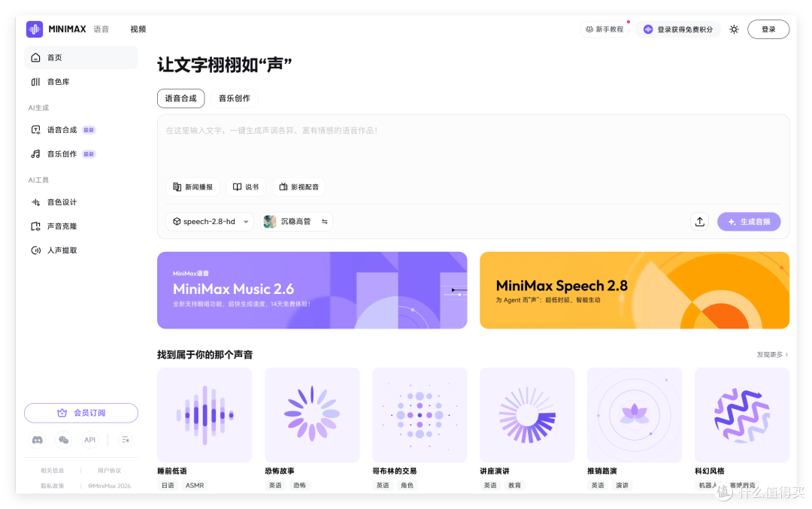
Task: Open the 首页 home page in the sidebar
Action: click(81, 57)
